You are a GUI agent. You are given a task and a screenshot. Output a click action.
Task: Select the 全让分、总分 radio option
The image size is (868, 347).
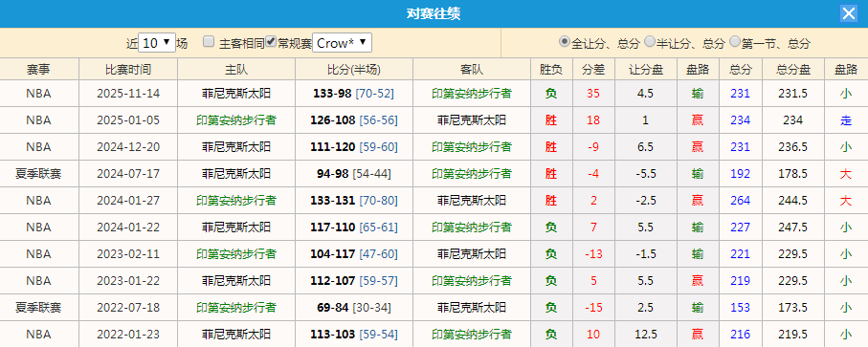point(564,41)
